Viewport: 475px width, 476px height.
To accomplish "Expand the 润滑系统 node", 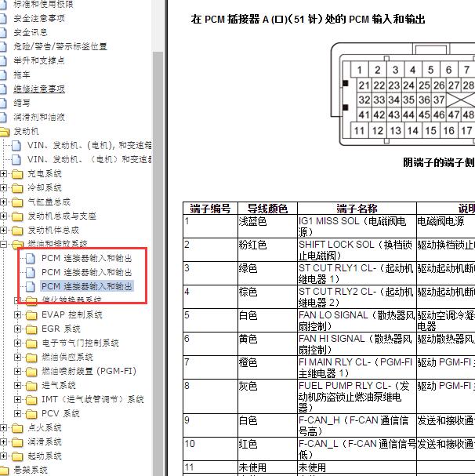I will (3, 441).
